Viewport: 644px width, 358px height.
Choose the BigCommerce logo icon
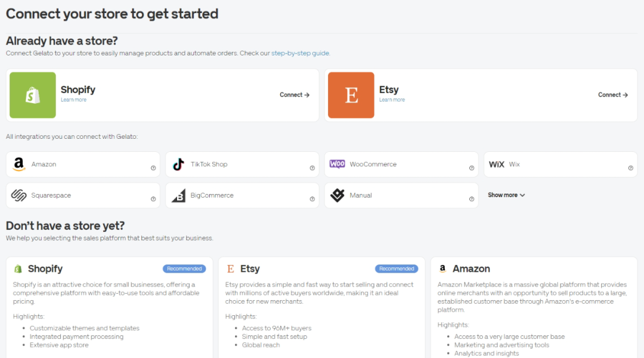(x=178, y=195)
